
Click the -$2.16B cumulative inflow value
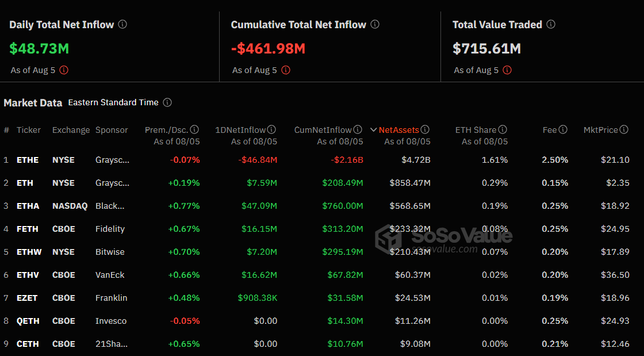pyautogui.click(x=347, y=160)
